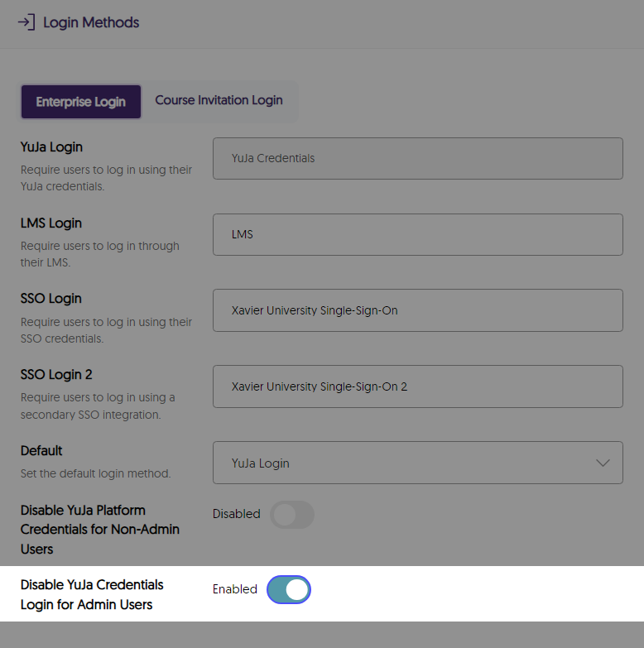Click 'Require users to log in through their LMS.'

click(100, 254)
